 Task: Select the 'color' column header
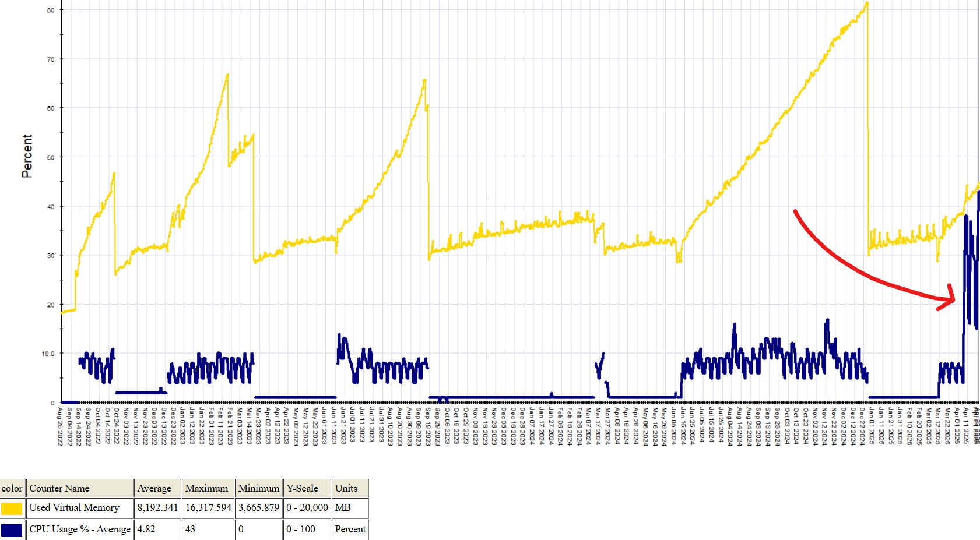click(x=12, y=488)
